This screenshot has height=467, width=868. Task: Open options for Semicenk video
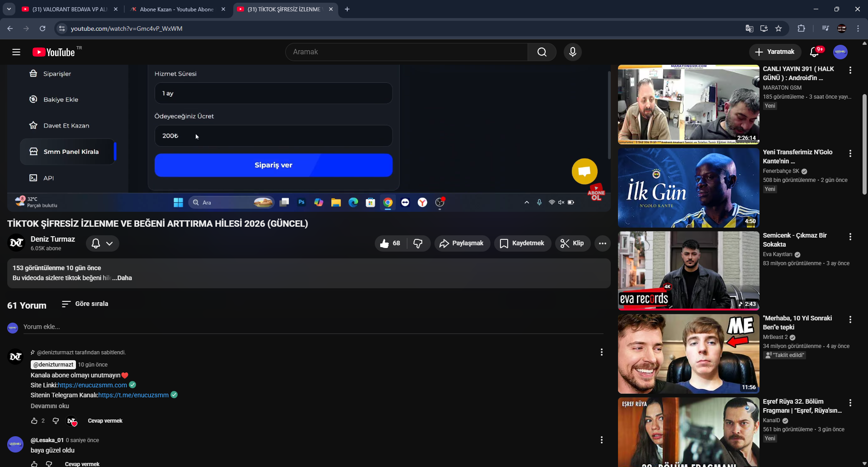[x=850, y=237]
